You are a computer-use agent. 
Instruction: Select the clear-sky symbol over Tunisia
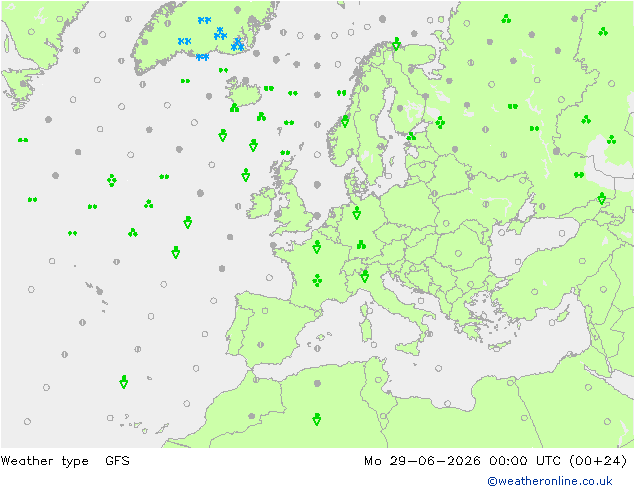378,380
